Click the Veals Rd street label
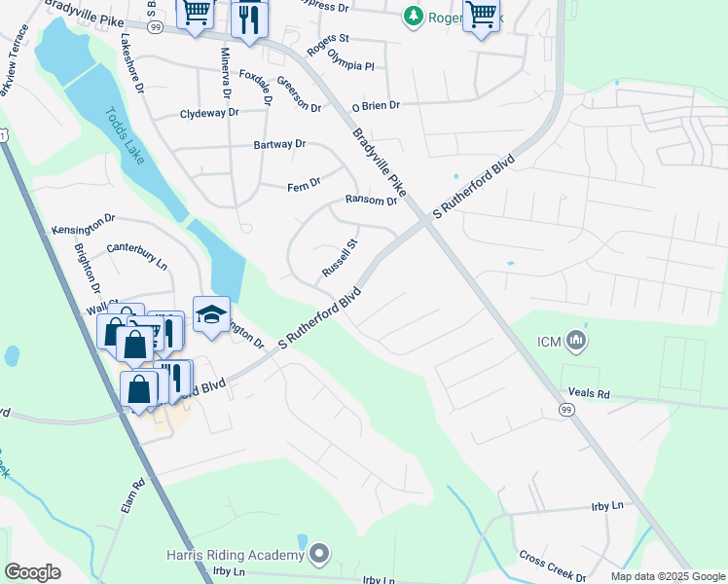The height and width of the screenshot is (584, 728). point(589,392)
